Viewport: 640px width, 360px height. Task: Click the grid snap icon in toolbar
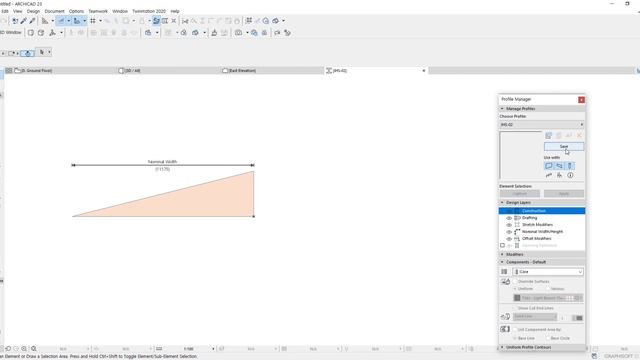(x=93, y=21)
